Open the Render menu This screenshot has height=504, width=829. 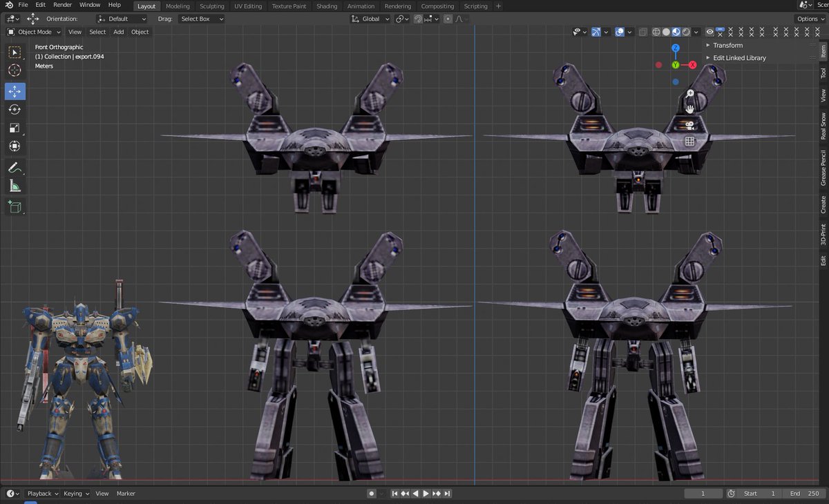click(x=62, y=5)
